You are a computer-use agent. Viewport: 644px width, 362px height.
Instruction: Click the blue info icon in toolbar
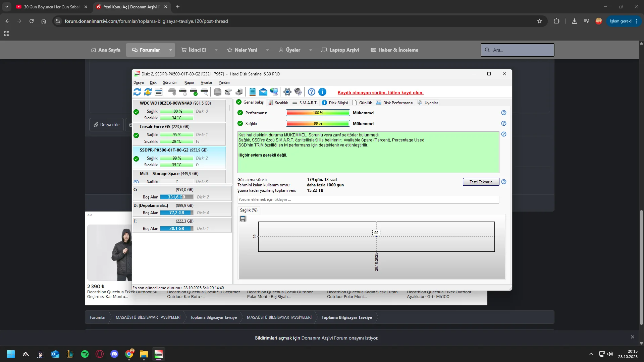click(x=322, y=92)
